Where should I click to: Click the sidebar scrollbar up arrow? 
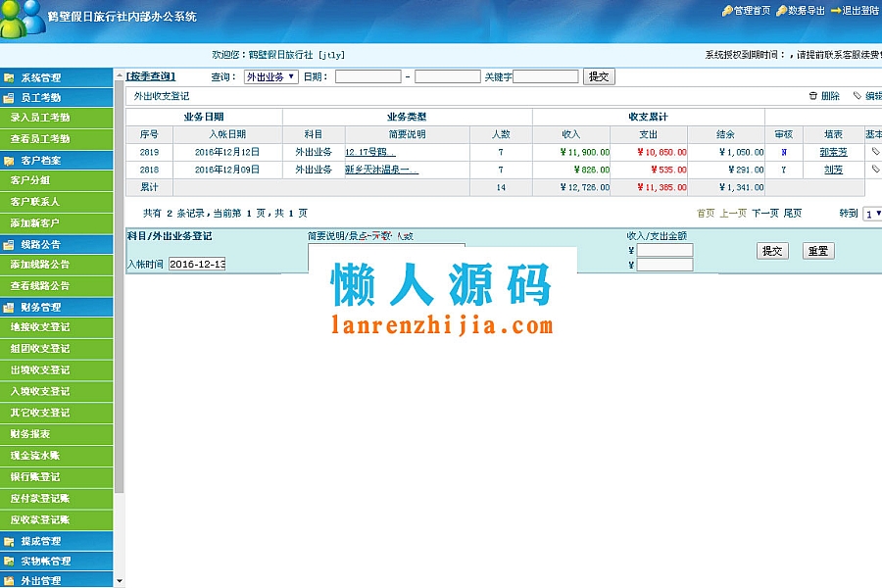120,74
